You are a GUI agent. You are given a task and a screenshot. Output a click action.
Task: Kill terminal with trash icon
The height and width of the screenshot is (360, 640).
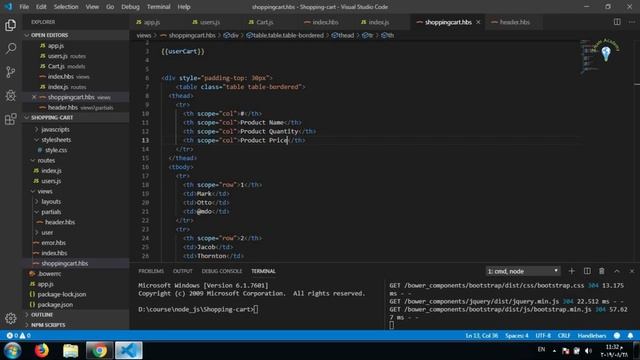tap(602, 271)
